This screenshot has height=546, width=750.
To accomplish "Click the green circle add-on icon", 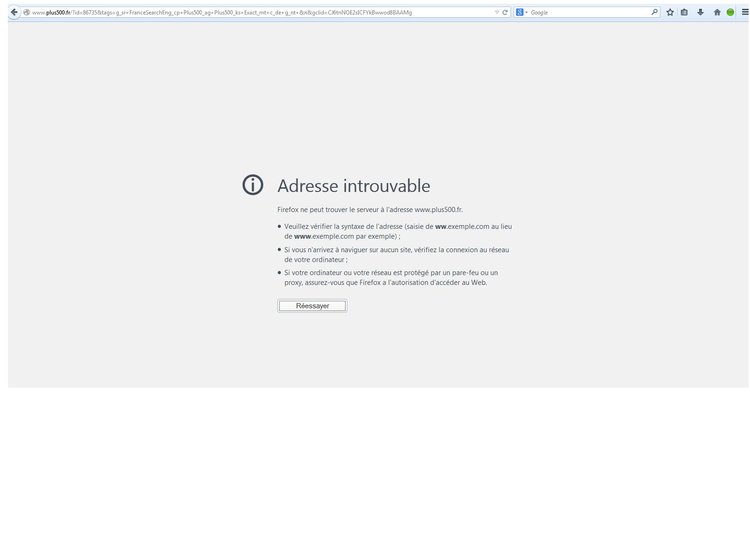I will [x=730, y=12].
